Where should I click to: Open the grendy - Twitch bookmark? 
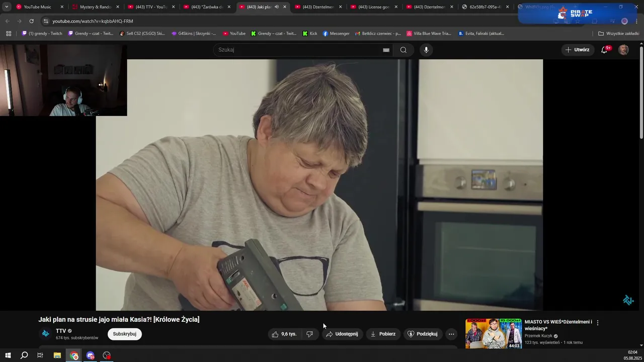click(x=42, y=34)
